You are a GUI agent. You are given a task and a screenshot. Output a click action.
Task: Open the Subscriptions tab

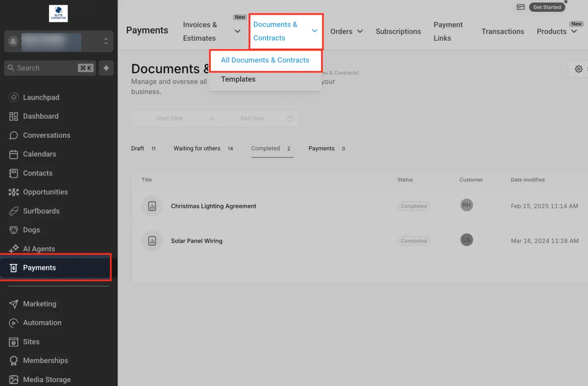click(398, 31)
